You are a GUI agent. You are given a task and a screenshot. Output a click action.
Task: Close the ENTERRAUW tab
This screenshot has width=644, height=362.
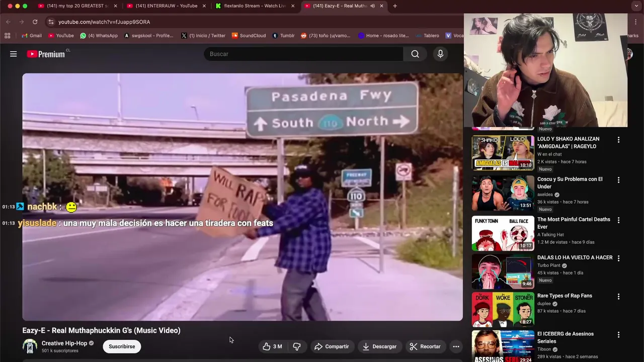204,6
